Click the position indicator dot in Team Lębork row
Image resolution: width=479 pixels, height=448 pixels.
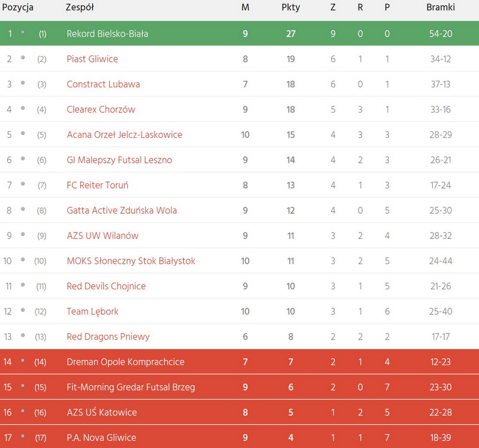(x=23, y=310)
